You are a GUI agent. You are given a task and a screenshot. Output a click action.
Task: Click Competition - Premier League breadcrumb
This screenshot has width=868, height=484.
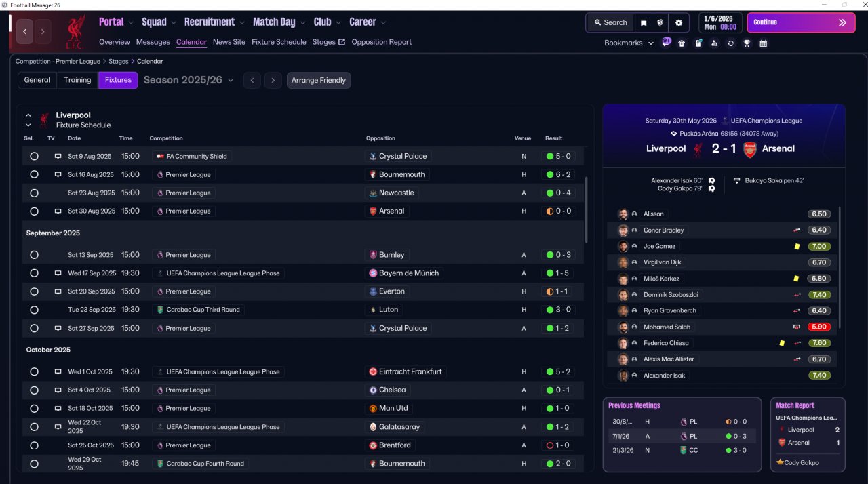58,62
